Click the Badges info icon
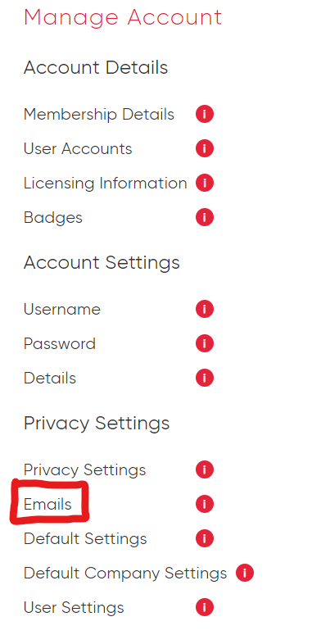The image size is (321, 644). tap(205, 217)
